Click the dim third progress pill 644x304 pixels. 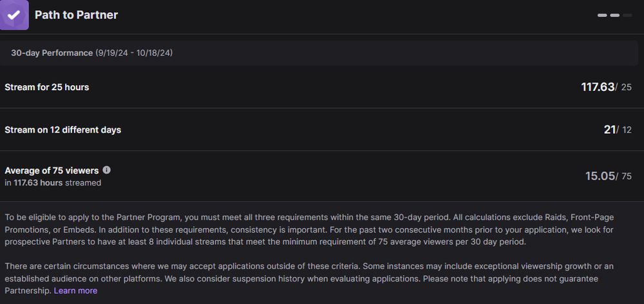(x=627, y=15)
